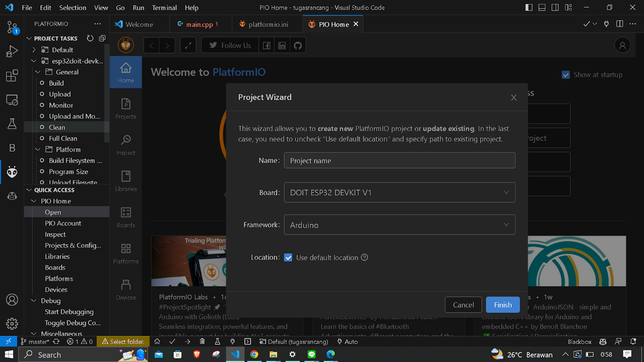Click the Project name input field

click(399, 161)
